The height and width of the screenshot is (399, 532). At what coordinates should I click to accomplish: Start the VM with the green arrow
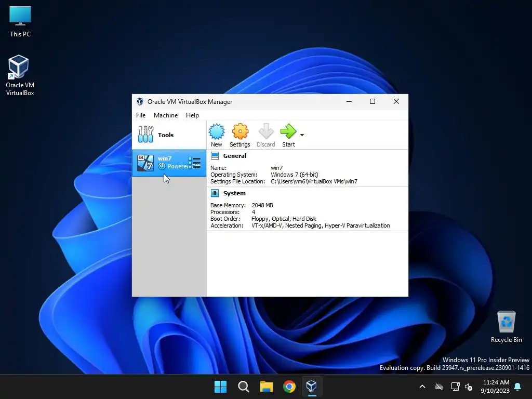[288, 131]
